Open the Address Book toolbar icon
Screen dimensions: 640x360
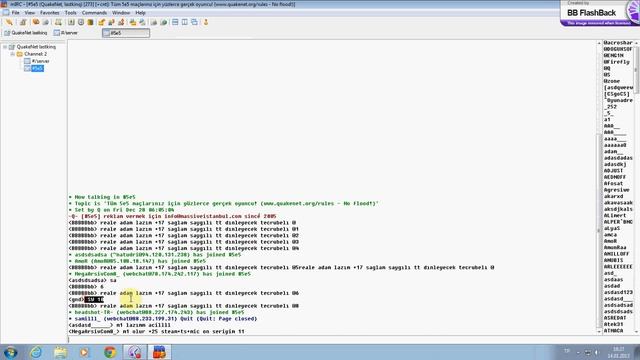click(71, 22)
